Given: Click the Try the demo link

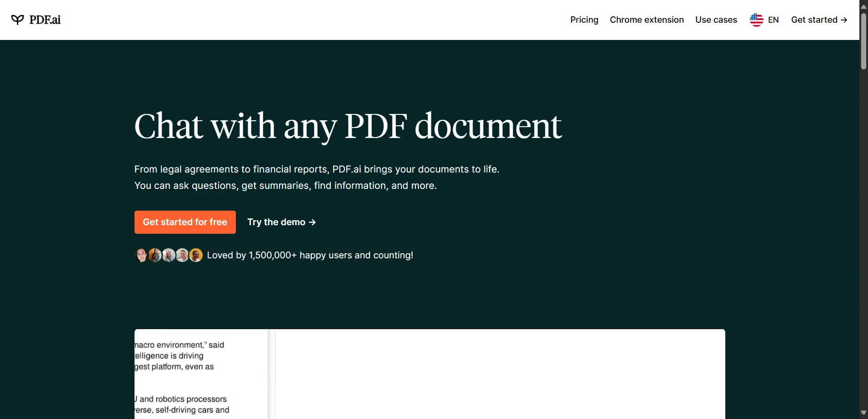Looking at the screenshot, I should (281, 222).
